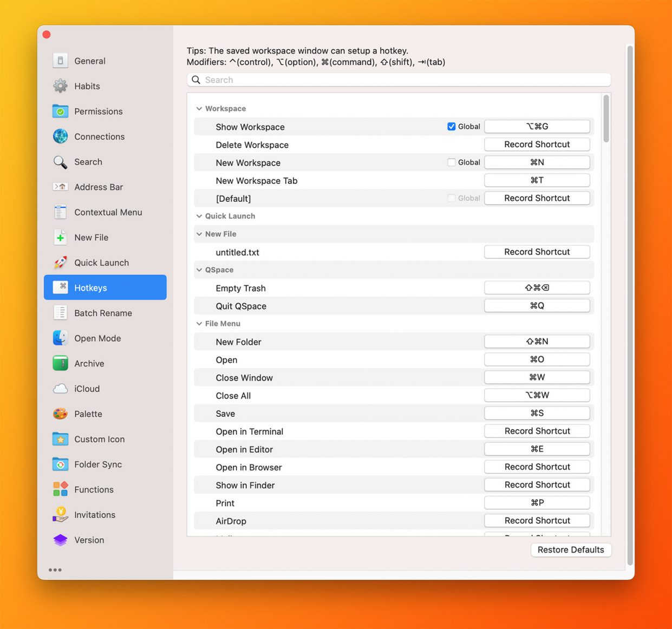Toggle the Global checkbox for [Default]
The image size is (672, 629).
point(451,198)
